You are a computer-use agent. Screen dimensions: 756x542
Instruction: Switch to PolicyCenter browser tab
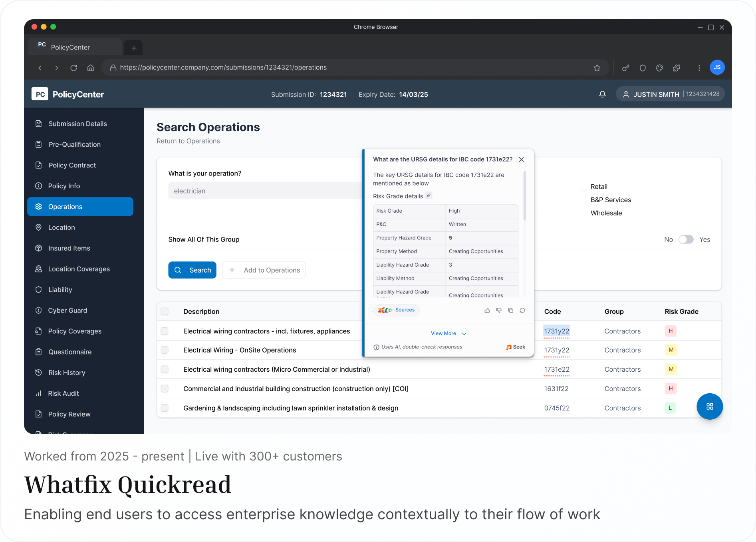click(75, 47)
